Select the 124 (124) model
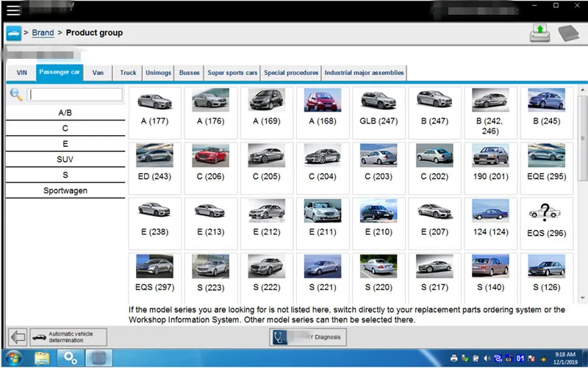Viewport: 588px width, 368px height. [490, 224]
